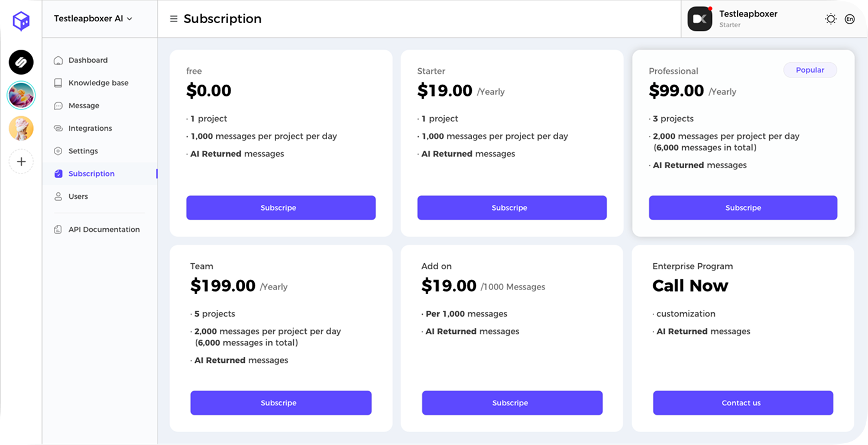
Task: Open the Message chat bubble icon
Action: 58,106
